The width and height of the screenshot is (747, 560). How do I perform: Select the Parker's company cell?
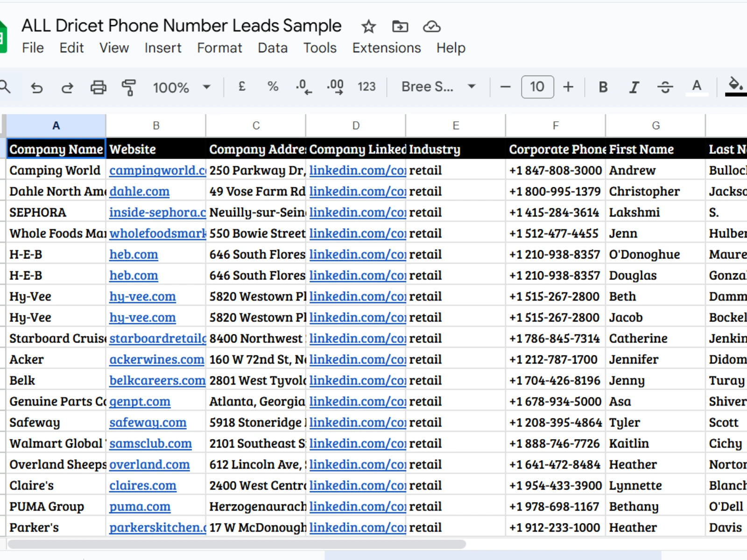coord(56,528)
